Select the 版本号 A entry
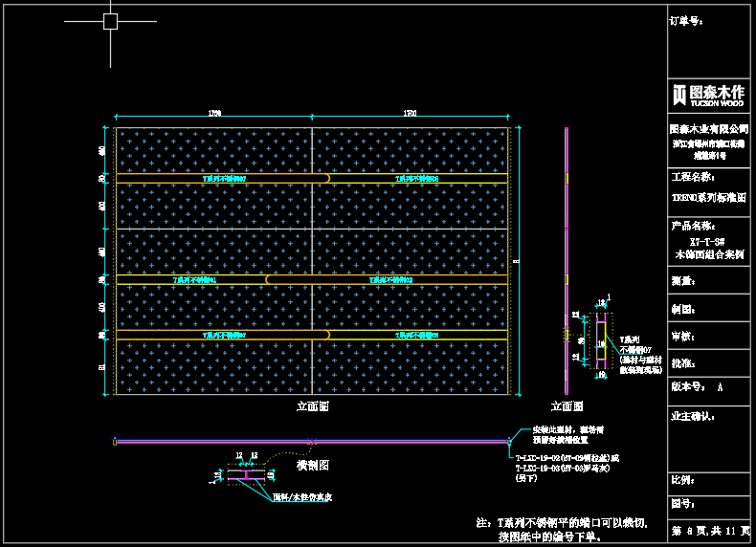Image resolution: width=756 pixels, height=547 pixels. click(x=698, y=387)
